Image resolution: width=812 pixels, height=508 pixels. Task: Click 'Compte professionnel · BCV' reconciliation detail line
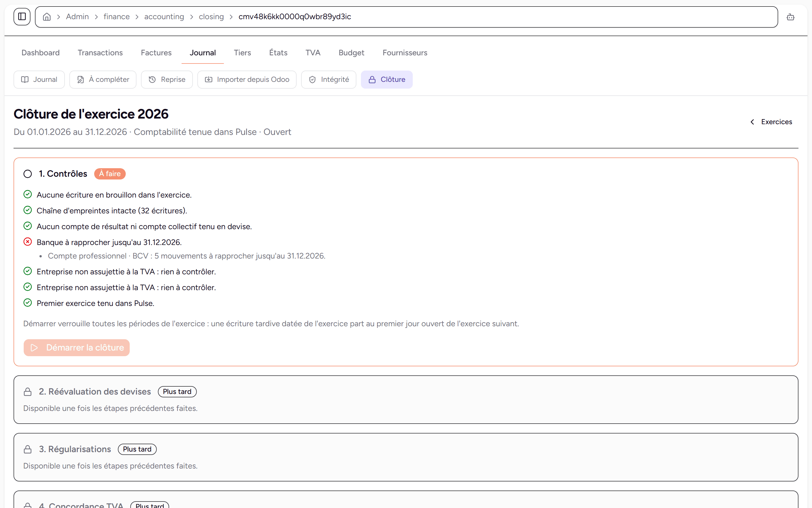(x=187, y=256)
